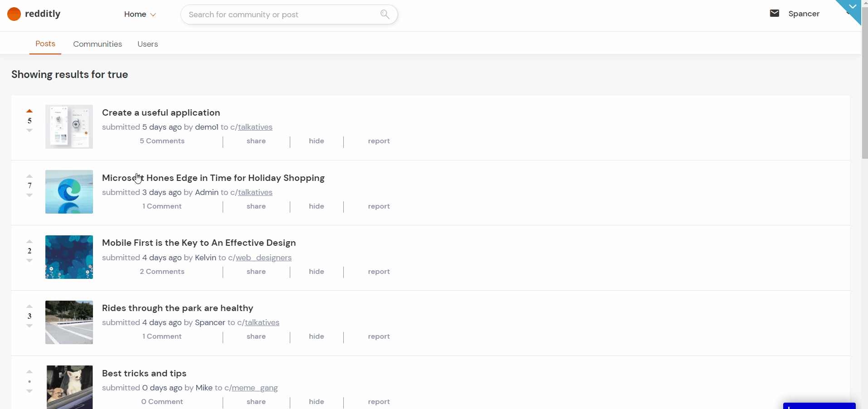Downvote the 'Create a useful application' post
This screenshot has height=409, width=868.
29,131
